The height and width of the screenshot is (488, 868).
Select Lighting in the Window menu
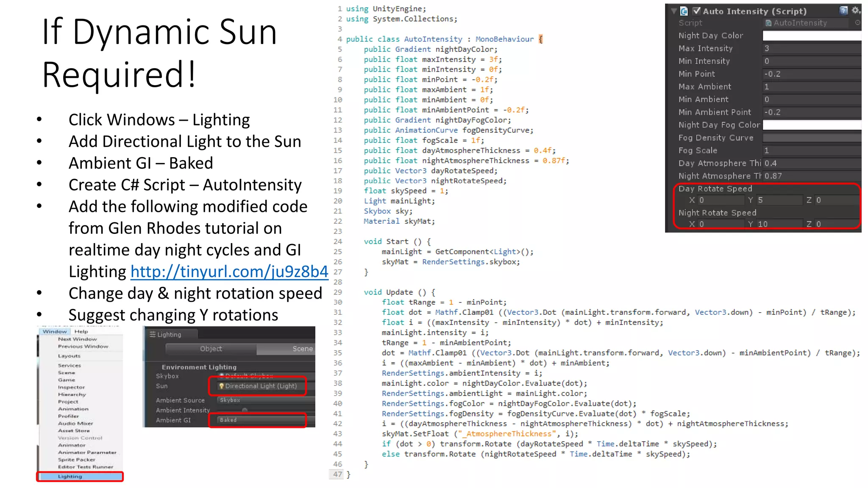pyautogui.click(x=80, y=477)
